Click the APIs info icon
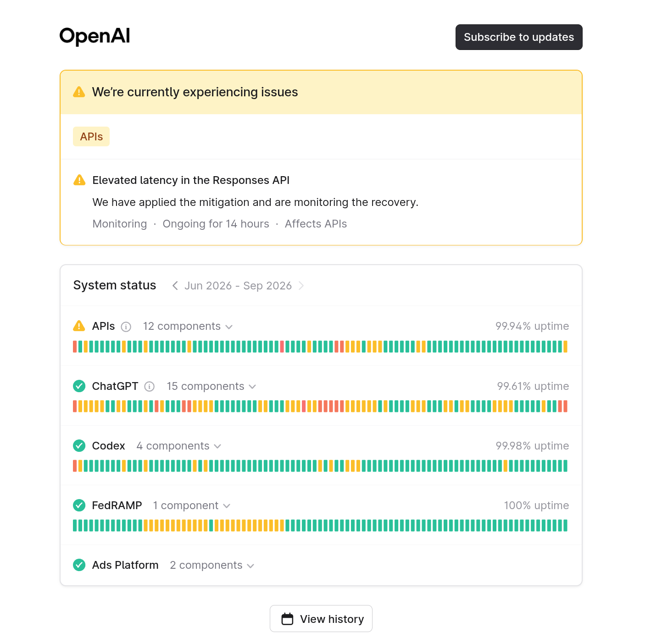 click(126, 327)
